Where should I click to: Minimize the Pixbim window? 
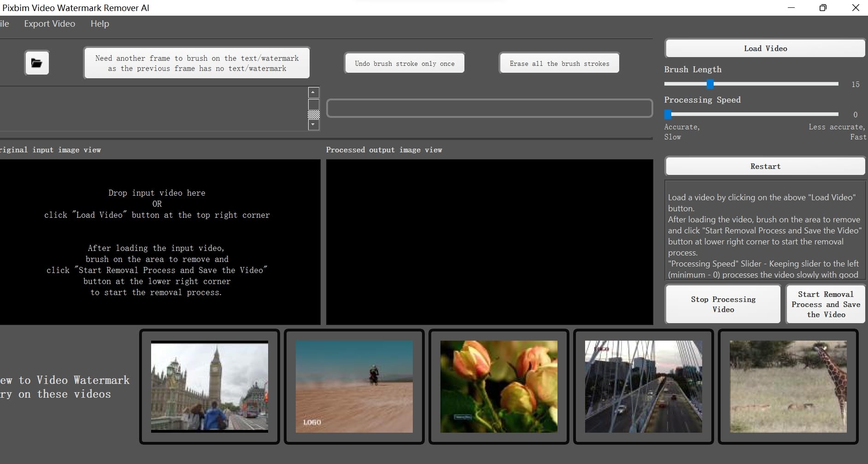pos(792,8)
